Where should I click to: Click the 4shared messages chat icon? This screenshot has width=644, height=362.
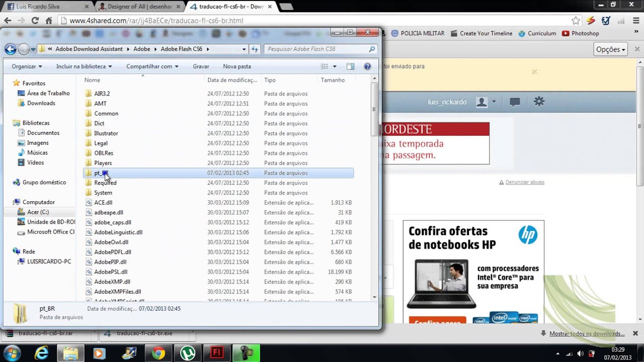click(x=515, y=102)
